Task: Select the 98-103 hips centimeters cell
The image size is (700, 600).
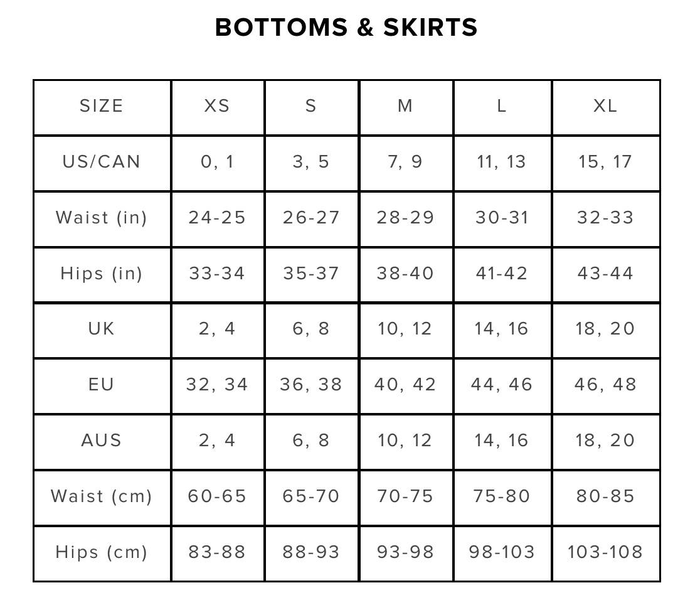Action: click(x=502, y=553)
